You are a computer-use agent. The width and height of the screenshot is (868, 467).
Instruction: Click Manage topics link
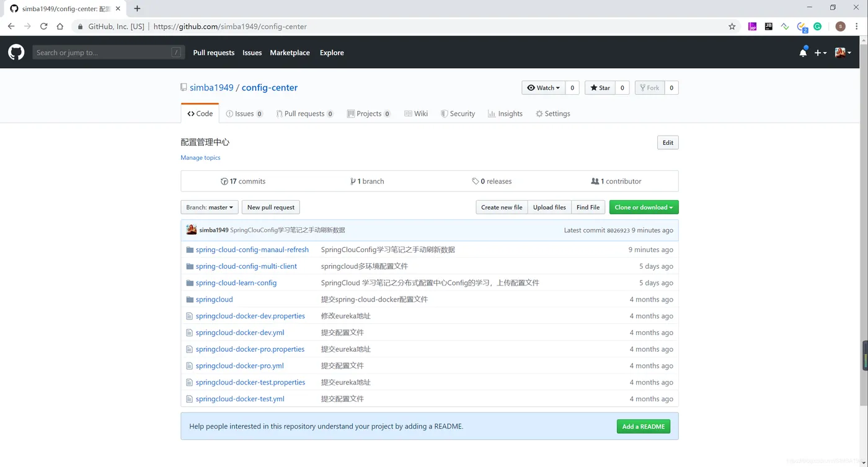(200, 157)
